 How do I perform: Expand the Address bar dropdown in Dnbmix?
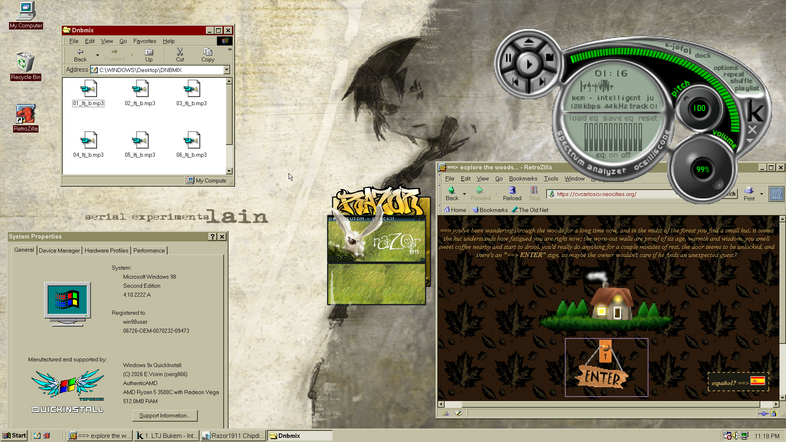tap(227, 70)
